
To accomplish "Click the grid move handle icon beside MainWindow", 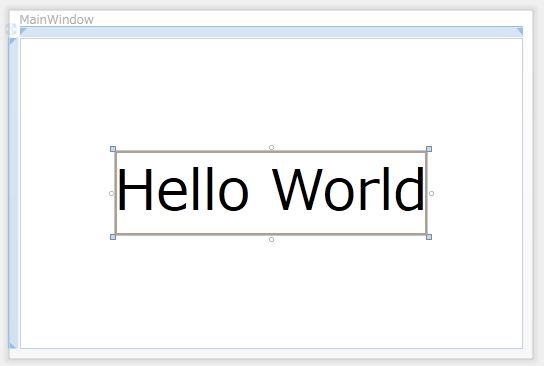I will pos(11,29).
